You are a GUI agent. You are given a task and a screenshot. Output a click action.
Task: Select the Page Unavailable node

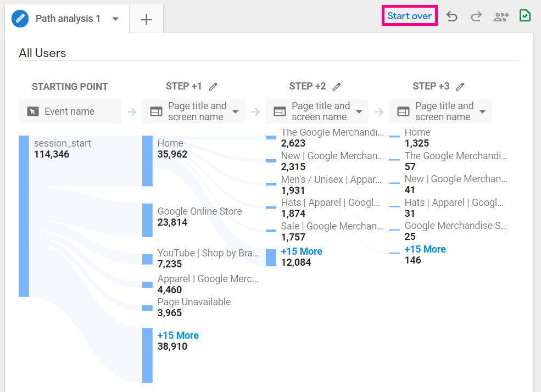tap(194, 301)
